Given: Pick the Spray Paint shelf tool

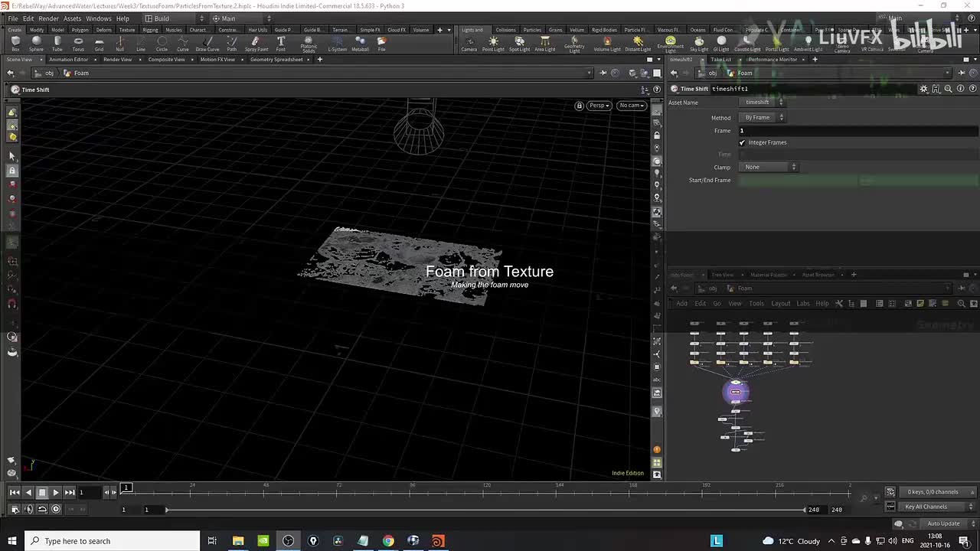Looking at the screenshot, I should click(x=256, y=43).
